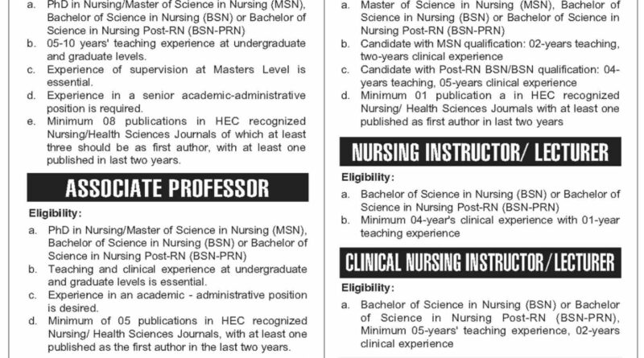Click Eligibility label under CLINICAL NURSING INSTRUCTOR
This screenshot has height=358, width=644.
tap(367, 286)
